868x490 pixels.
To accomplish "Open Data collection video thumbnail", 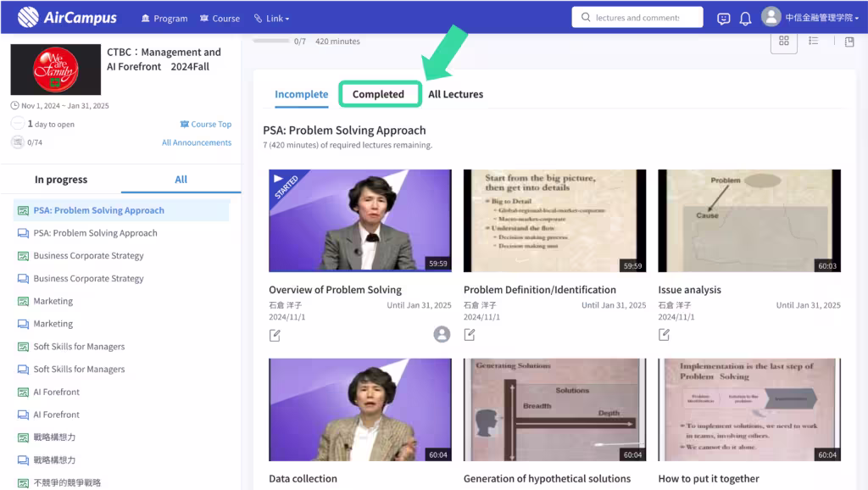I will [x=359, y=409].
